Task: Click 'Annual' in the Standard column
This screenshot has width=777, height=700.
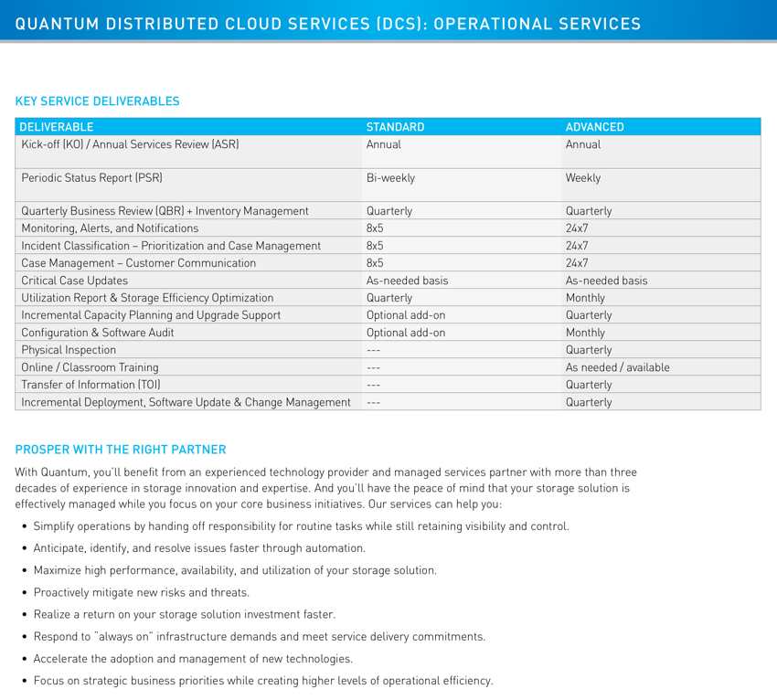Action: (x=384, y=144)
